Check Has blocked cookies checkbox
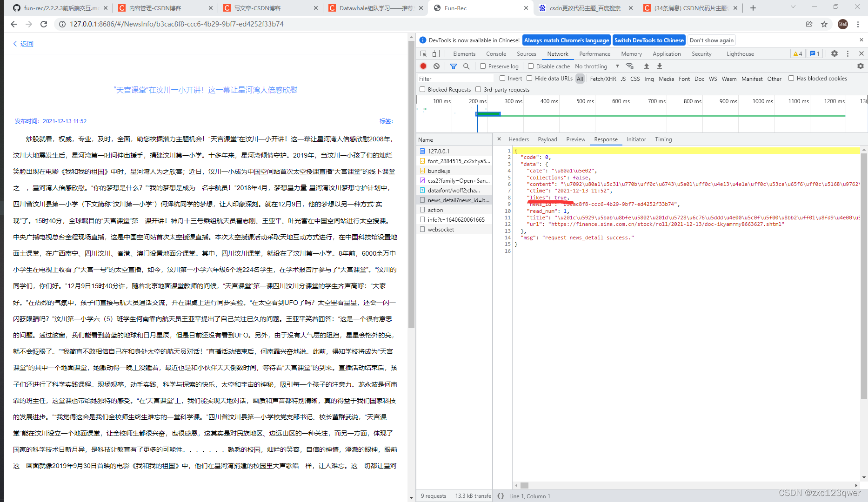 [791, 78]
